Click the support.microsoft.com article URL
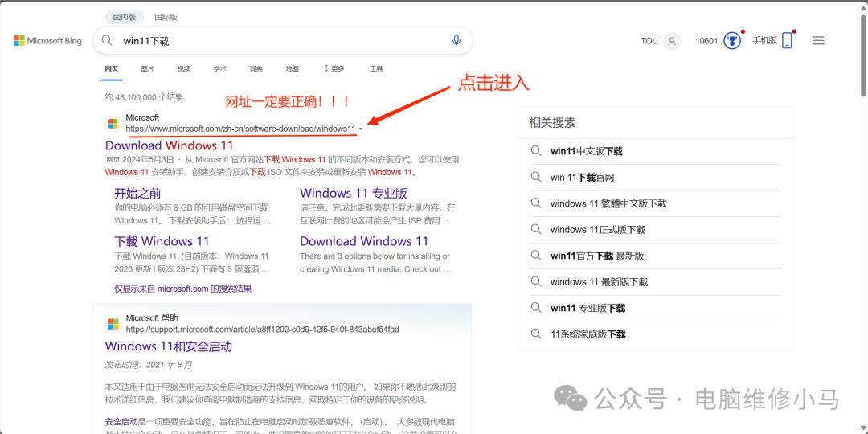The image size is (868, 434). (262, 330)
